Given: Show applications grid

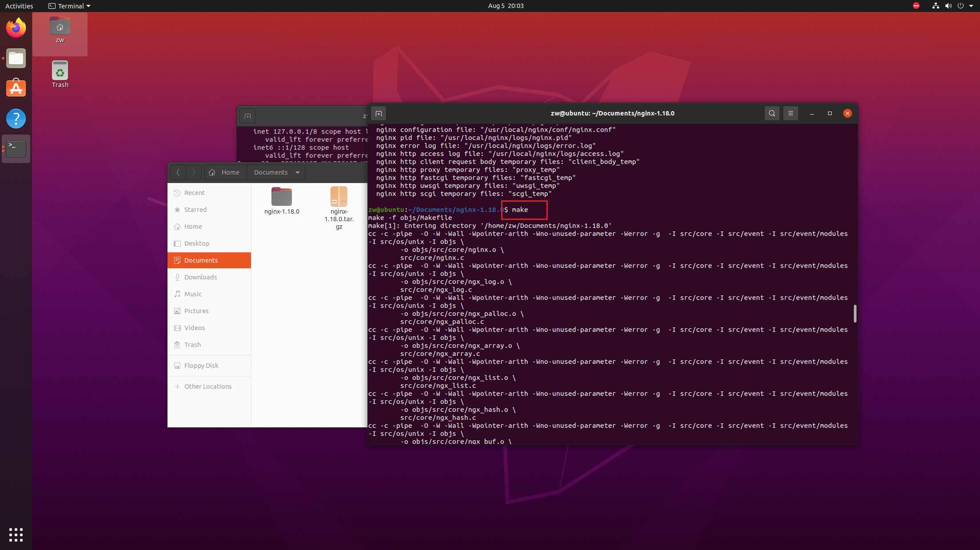Looking at the screenshot, I should click(x=16, y=534).
